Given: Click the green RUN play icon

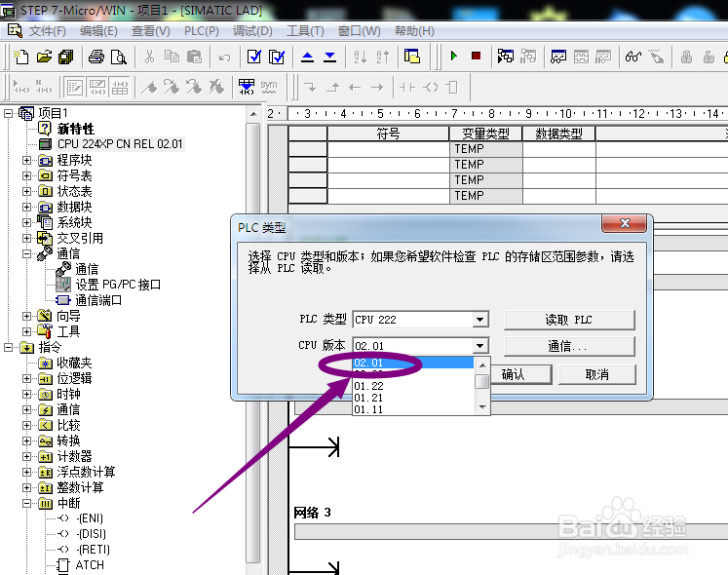Looking at the screenshot, I should coord(453,57).
